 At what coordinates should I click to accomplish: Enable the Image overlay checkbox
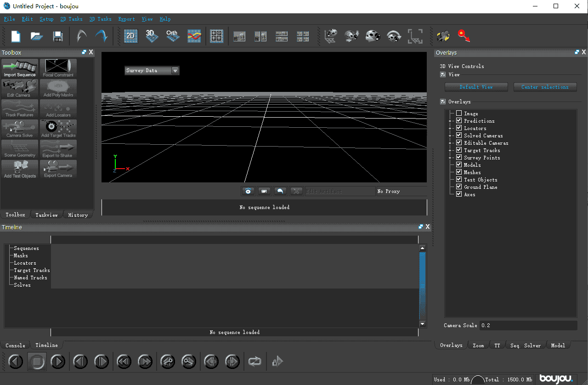(458, 113)
